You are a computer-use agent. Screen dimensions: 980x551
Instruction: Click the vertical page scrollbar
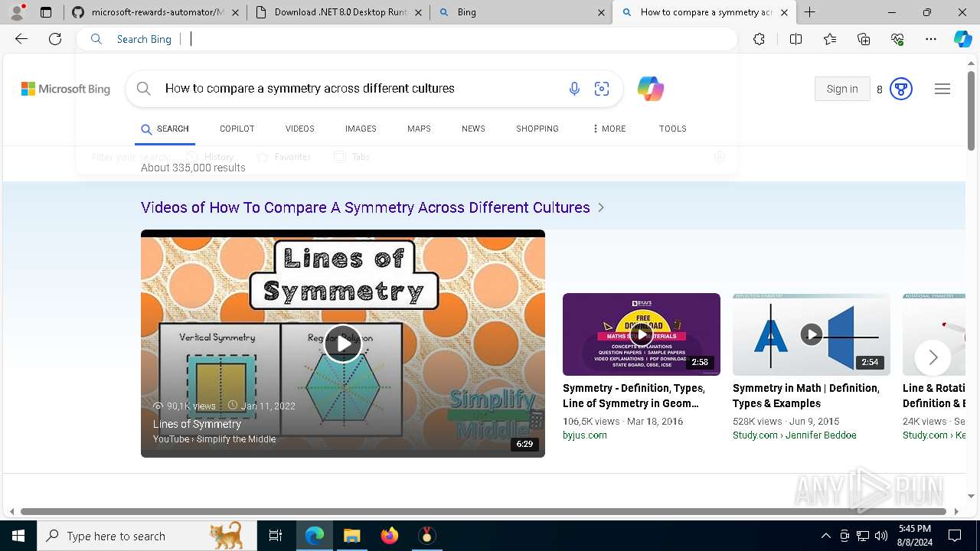point(972,111)
